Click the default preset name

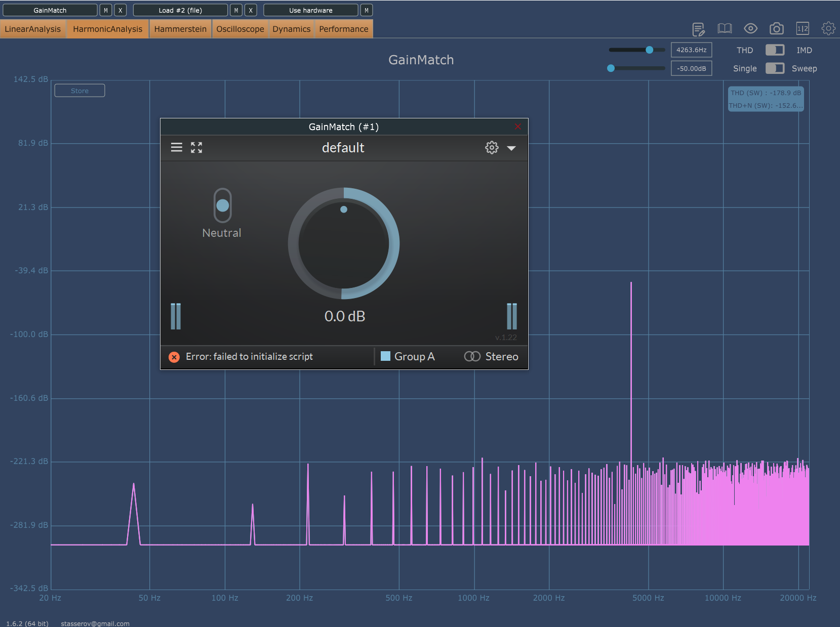[x=343, y=148]
